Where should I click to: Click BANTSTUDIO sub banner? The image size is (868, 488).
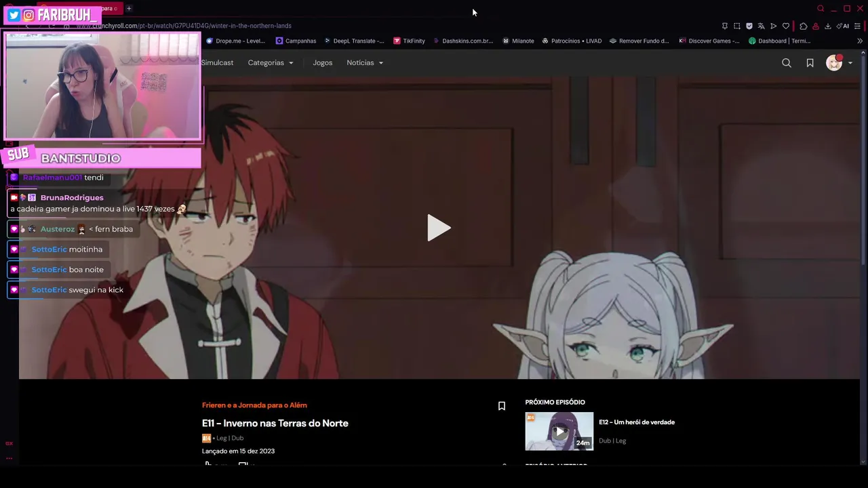coord(102,158)
